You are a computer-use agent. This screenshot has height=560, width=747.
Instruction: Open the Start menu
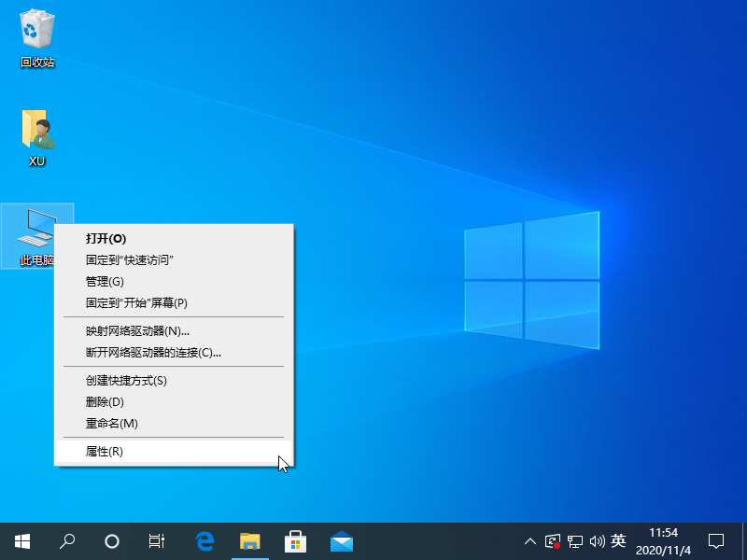pyautogui.click(x=21, y=541)
